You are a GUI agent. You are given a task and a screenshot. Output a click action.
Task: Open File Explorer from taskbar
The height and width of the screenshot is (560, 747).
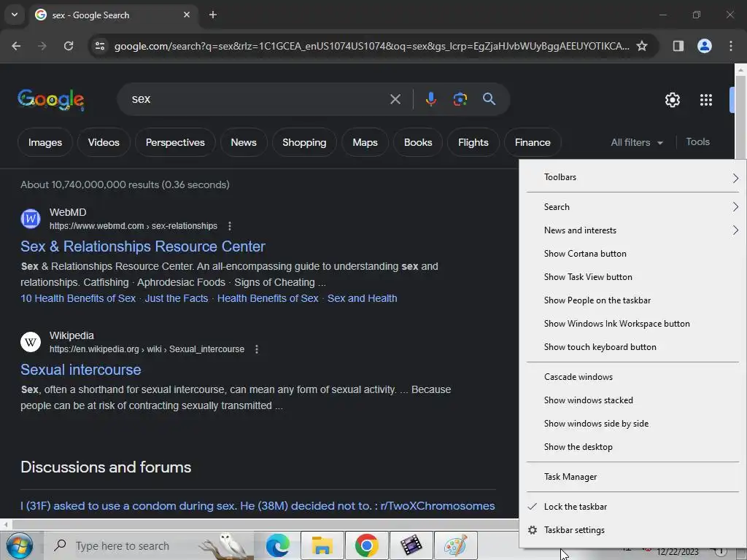(322, 545)
